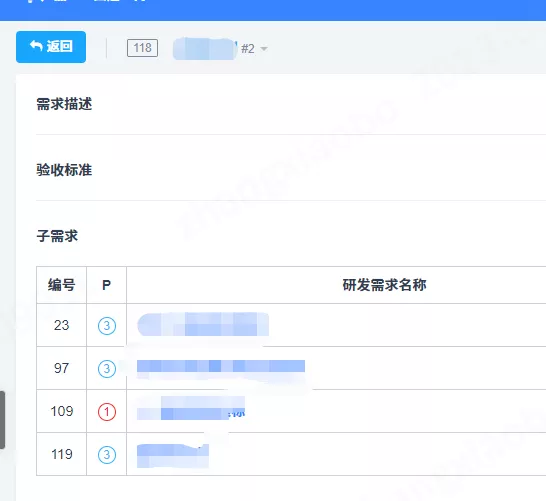This screenshot has width=546, height=501.
Task: Click the 研发需求名称 column header
Action: [384, 285]
